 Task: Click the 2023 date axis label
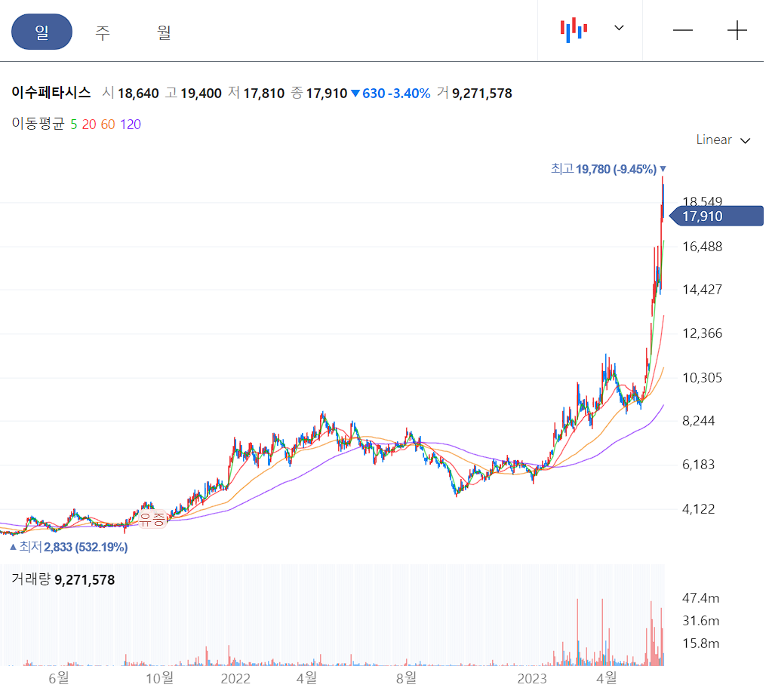[532, 679]
